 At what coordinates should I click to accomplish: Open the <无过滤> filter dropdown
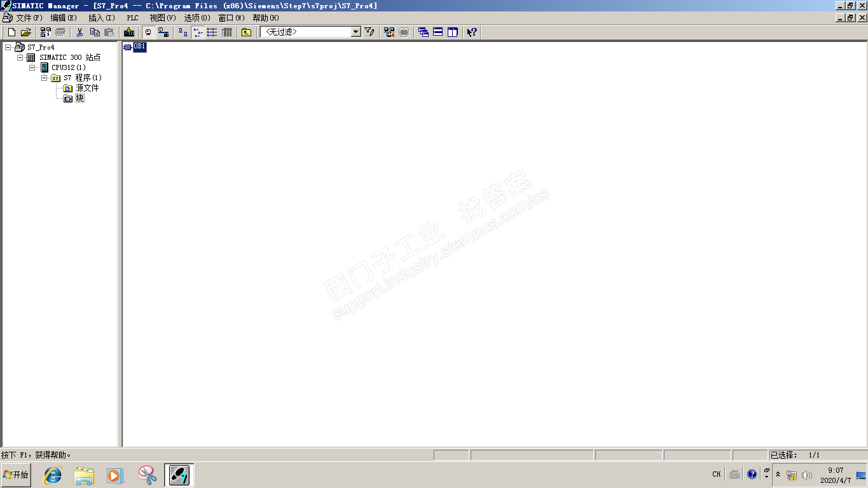point(356,32)
